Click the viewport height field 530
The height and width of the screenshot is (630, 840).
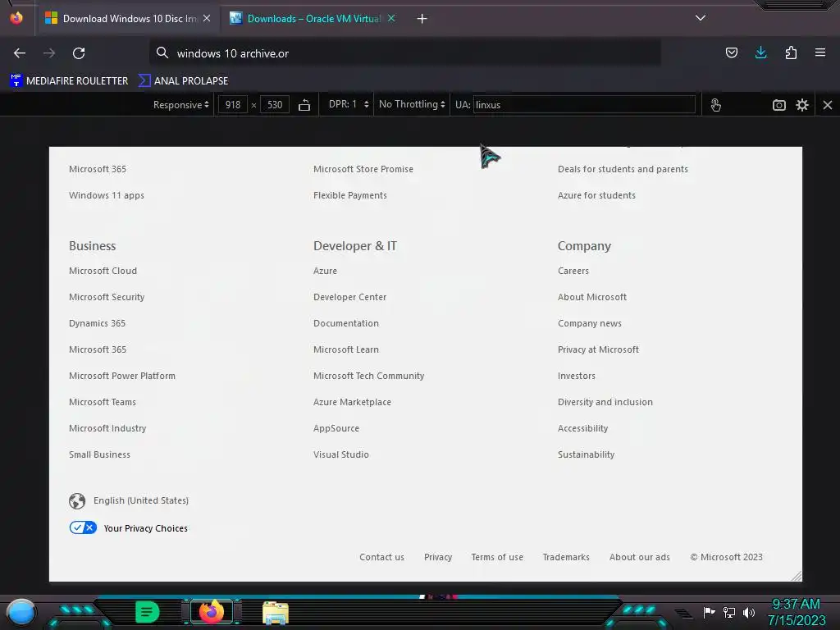(275, 104)
